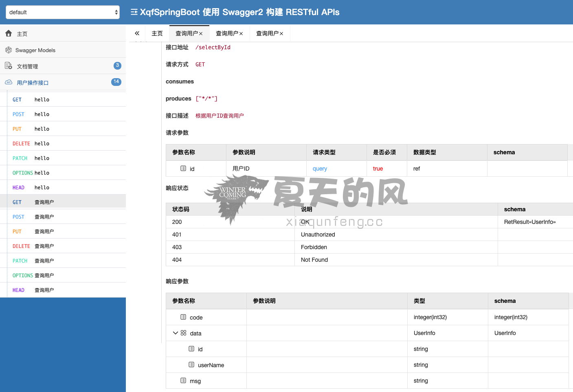Image resolution: width=573 pixels, height=392 pixels.
Task: Collapse the data response row chevron
Action: [x=176, y=333]
